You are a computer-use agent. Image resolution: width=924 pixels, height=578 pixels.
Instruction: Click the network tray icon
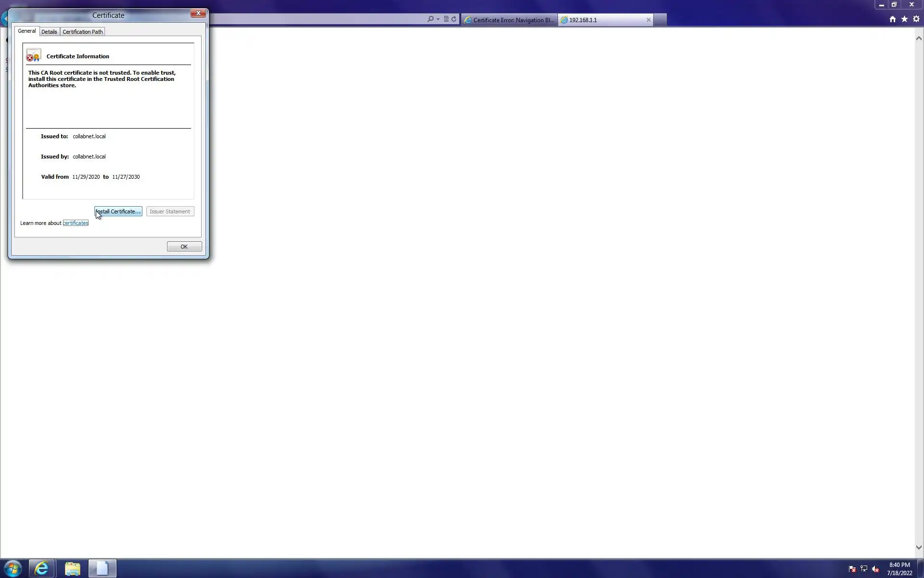coord(864,569)
